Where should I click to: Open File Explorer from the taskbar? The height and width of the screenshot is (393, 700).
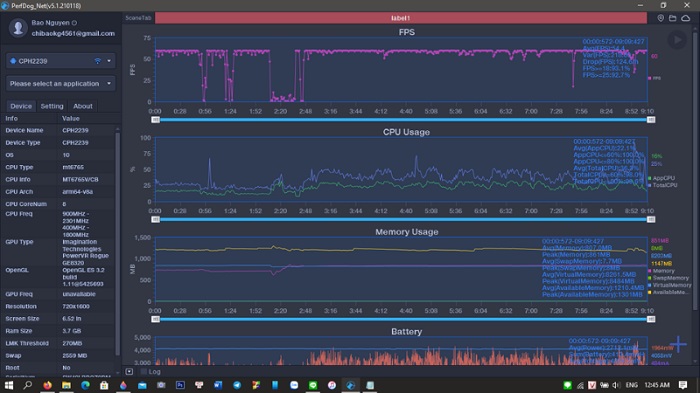tap(66, 385)
